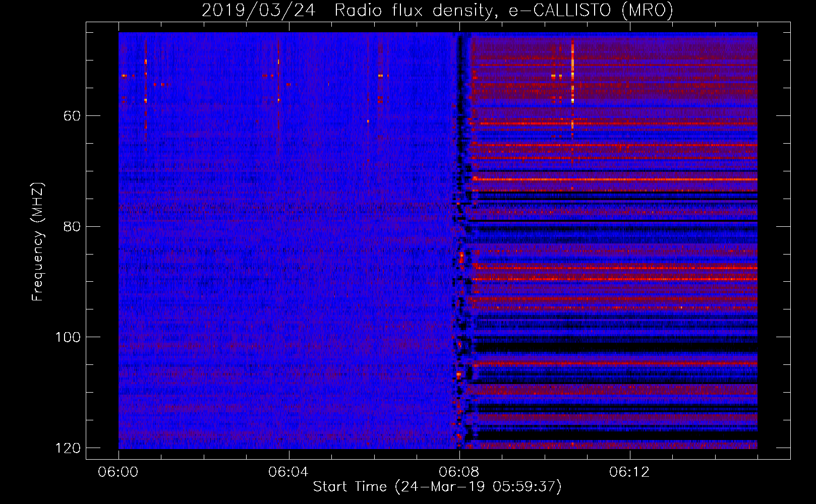This screenshot has height=504, width=816.
Task: Click the 'Frequency (MHZ)' axis label
Action: pyautogui.click(x=37, y=242)
